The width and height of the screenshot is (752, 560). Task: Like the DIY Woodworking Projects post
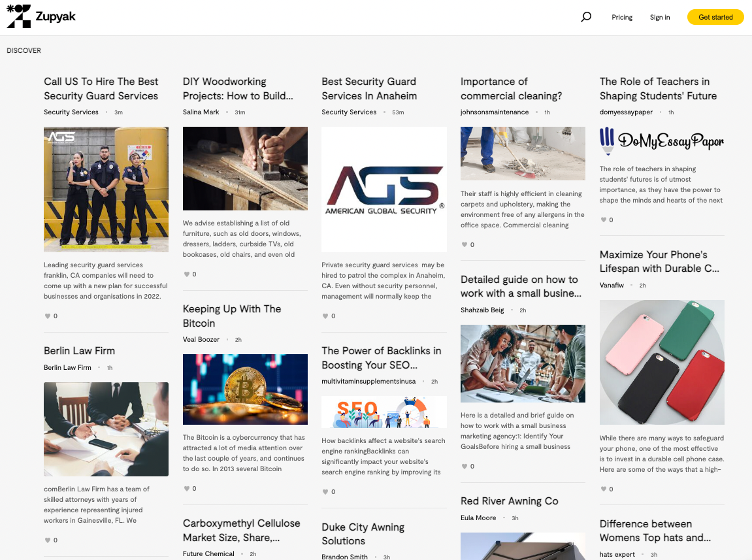187,274
